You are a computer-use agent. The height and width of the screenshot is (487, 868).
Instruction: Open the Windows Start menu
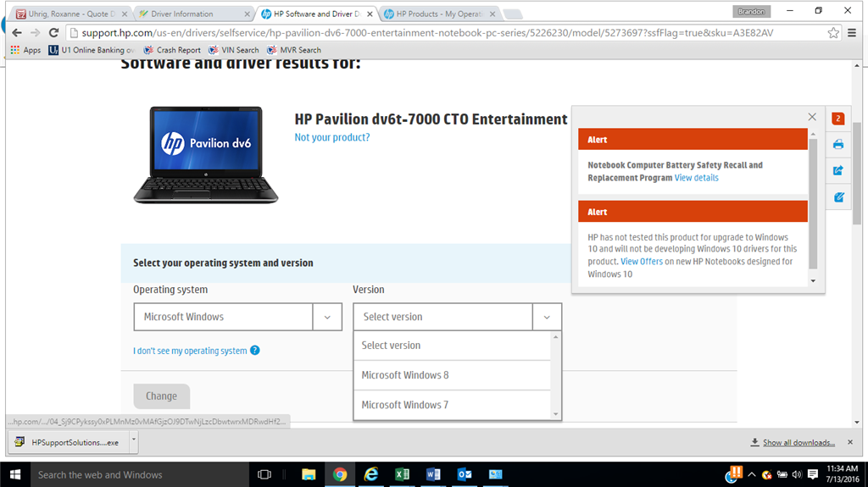[x=15, y=474]
